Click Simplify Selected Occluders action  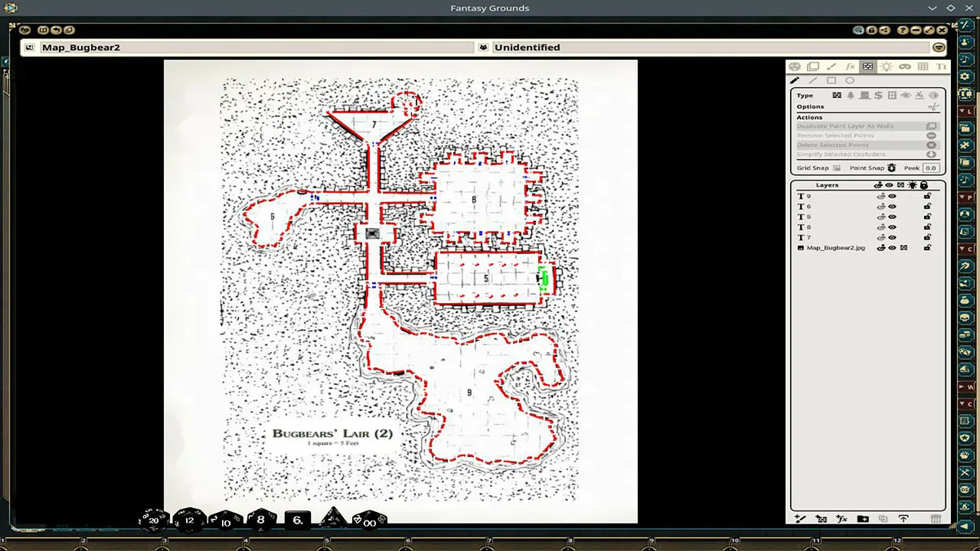click(867, 155)
